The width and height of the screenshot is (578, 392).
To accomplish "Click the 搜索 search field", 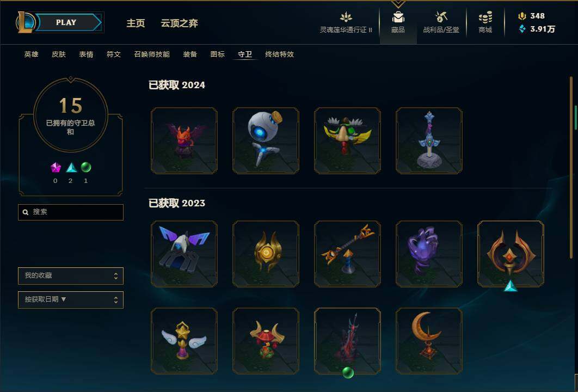I will [71, 212].
